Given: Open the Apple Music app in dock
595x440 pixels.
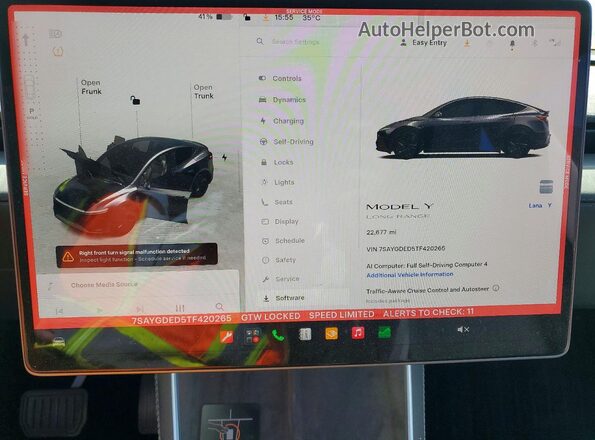Looking at the screenshot, I should pos(358,333).
